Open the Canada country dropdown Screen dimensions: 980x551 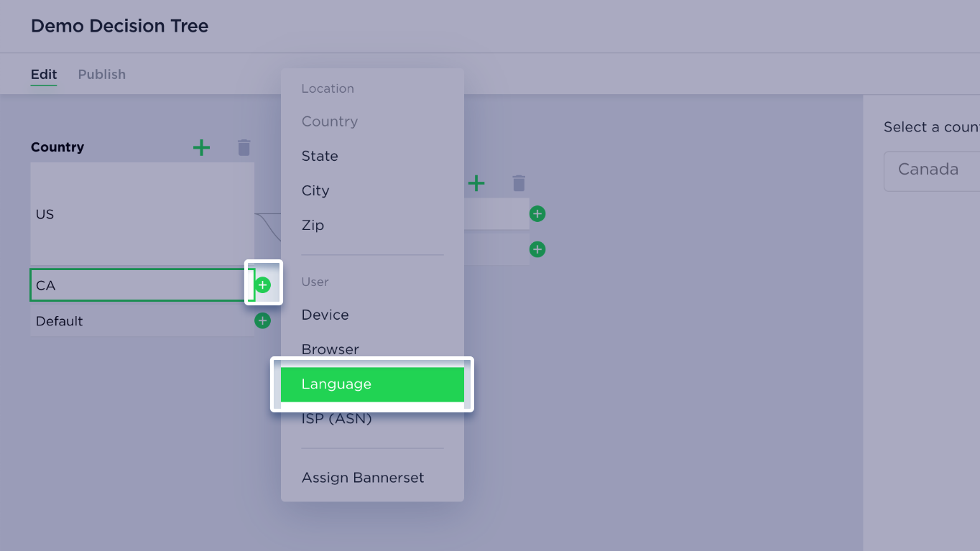tap(932, 171)
